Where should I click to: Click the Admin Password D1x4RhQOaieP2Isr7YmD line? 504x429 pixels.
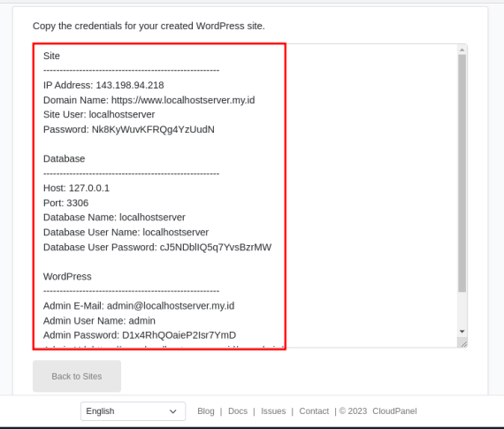click(x=140, y=335)
